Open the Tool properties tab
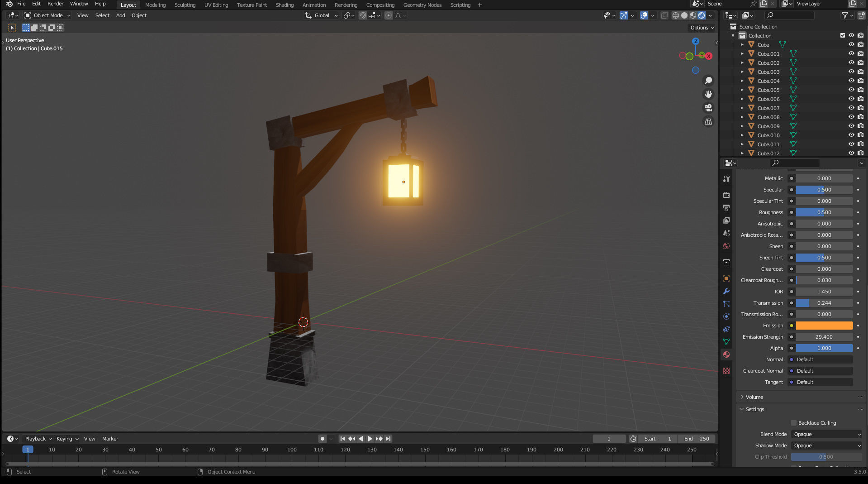The height and width of the screenshot is (484, 868). coord(726,179)
